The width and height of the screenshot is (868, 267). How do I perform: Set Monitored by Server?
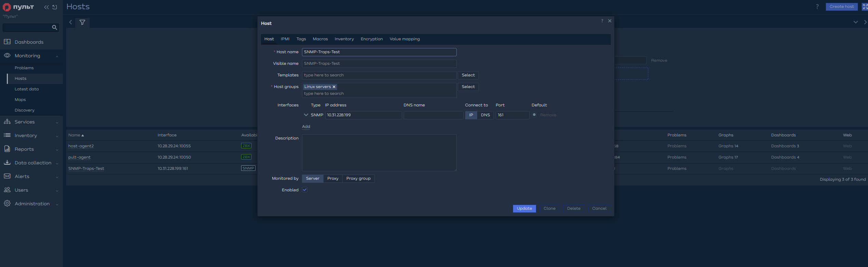coord(313,178)
